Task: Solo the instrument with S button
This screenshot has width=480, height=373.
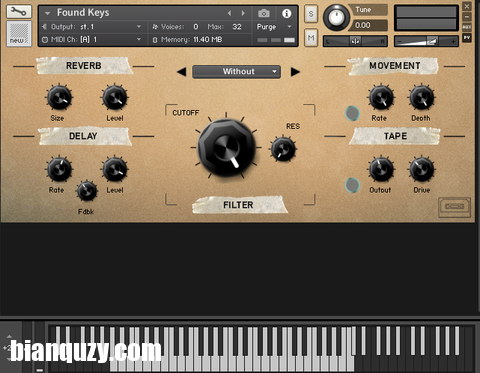Action: pyautogui.click(x=311, y=14)
